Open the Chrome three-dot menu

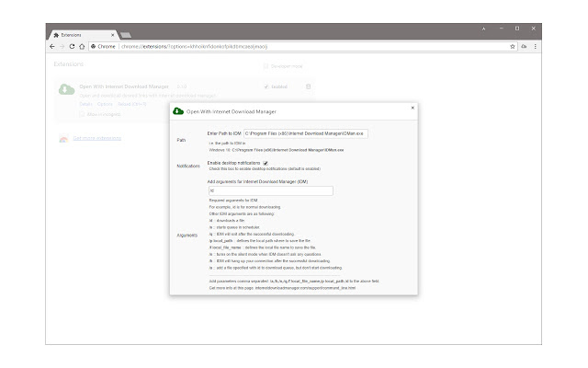535,47
